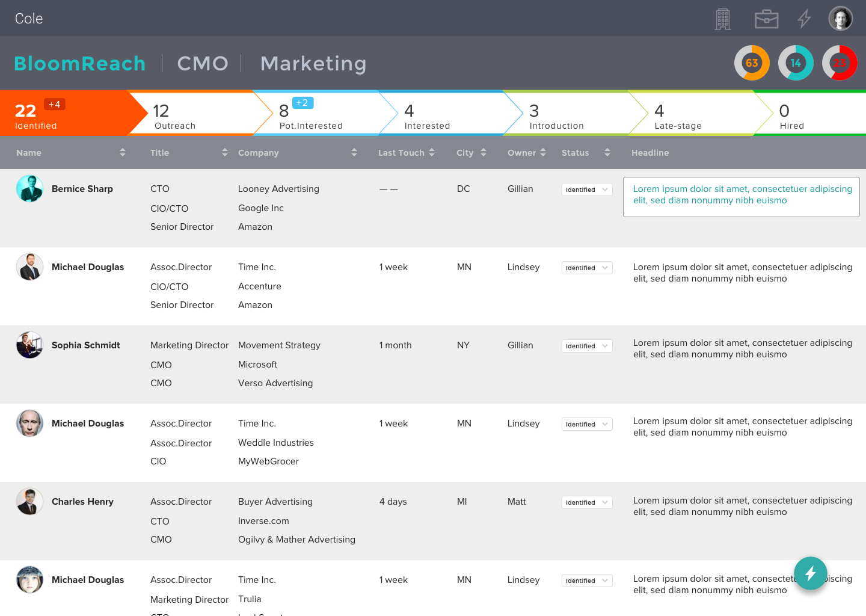Open the companies building icon
The image size is (866, 616).
point(723,19)
